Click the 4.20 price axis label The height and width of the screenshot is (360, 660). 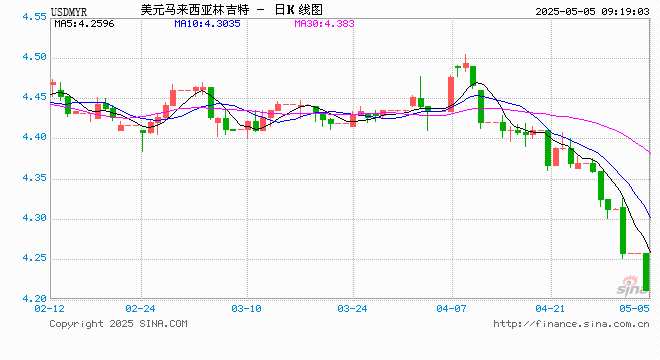pos(35,298)
